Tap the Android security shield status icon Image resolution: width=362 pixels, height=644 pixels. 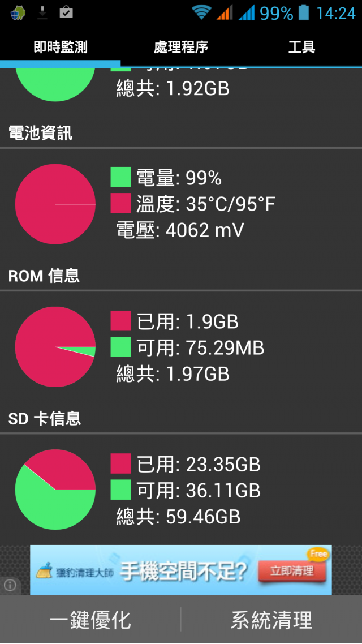[x=18, y=12]
